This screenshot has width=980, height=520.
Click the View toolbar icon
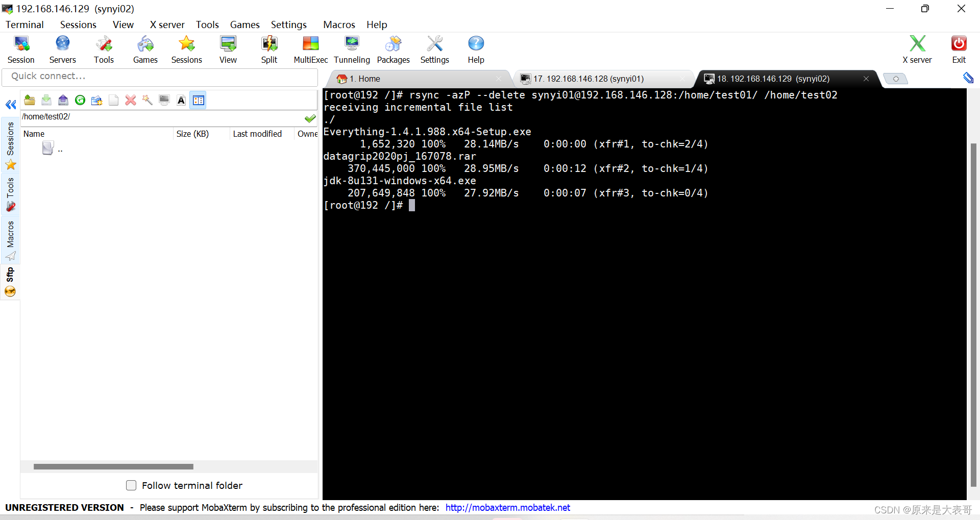[x=228, y=49]
